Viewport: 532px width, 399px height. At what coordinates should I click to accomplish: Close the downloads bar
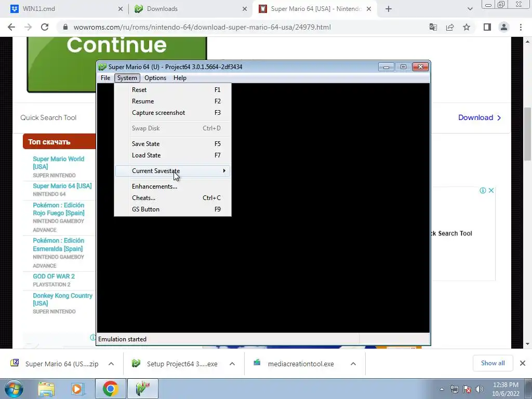click(x=523, y=363)
